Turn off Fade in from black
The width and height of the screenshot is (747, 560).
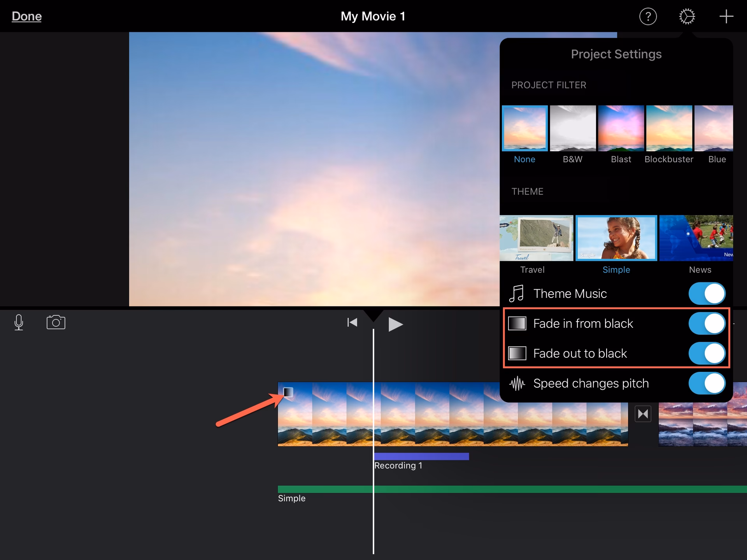(707, 323)
